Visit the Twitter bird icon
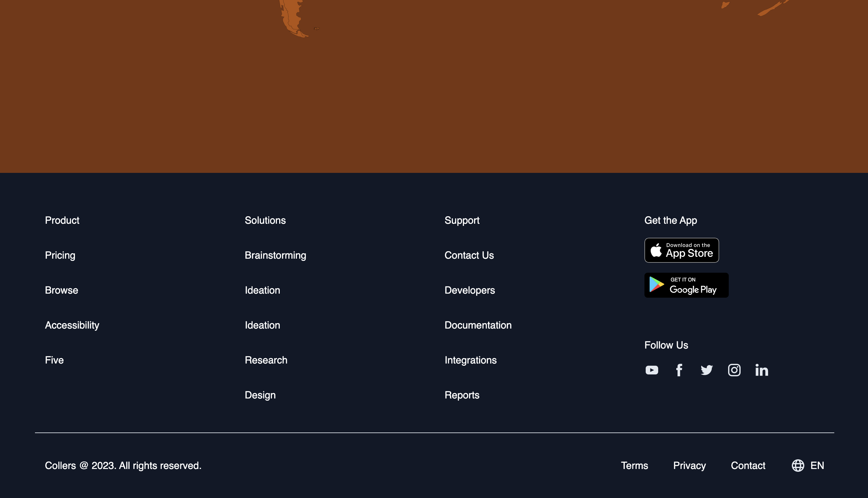This screenshot has width=868, height=498. [x=707, y=370]
